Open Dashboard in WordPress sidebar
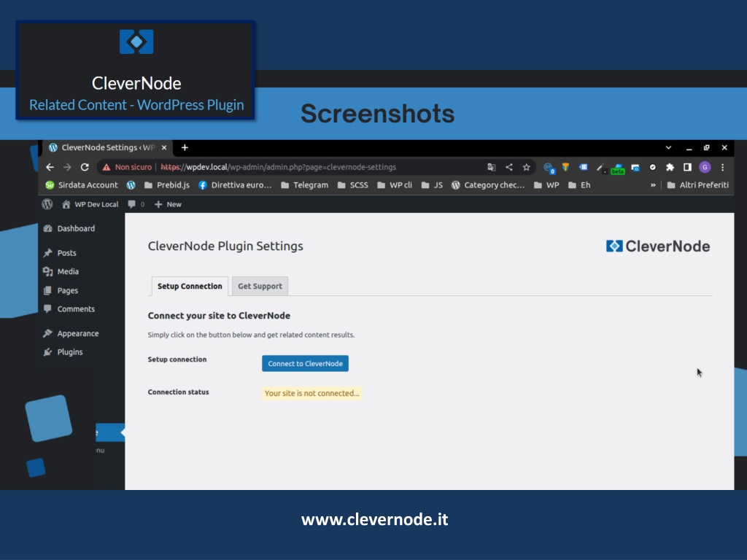The width and height of the screenshot is (747, 560). click(x=69, y=228)
